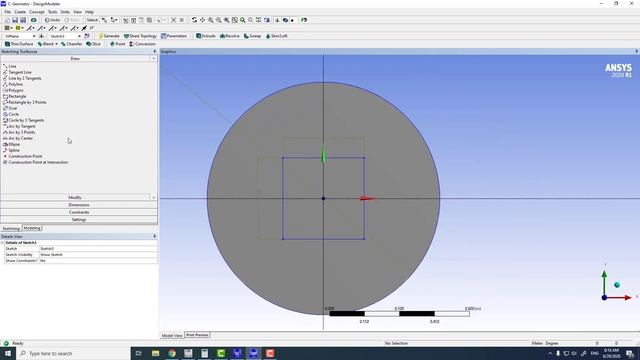Open the Parameters button
The width and height of the screenshot is (640, 360).
[174, 36]
